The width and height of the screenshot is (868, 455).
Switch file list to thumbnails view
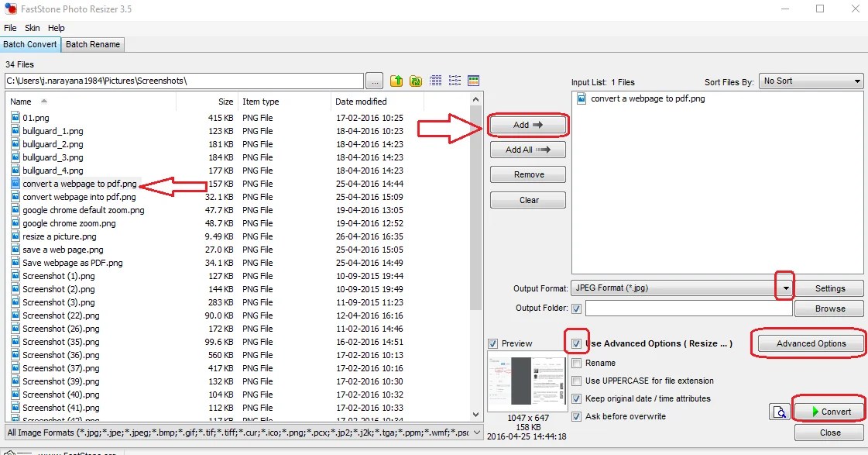(x=474, y=81)
